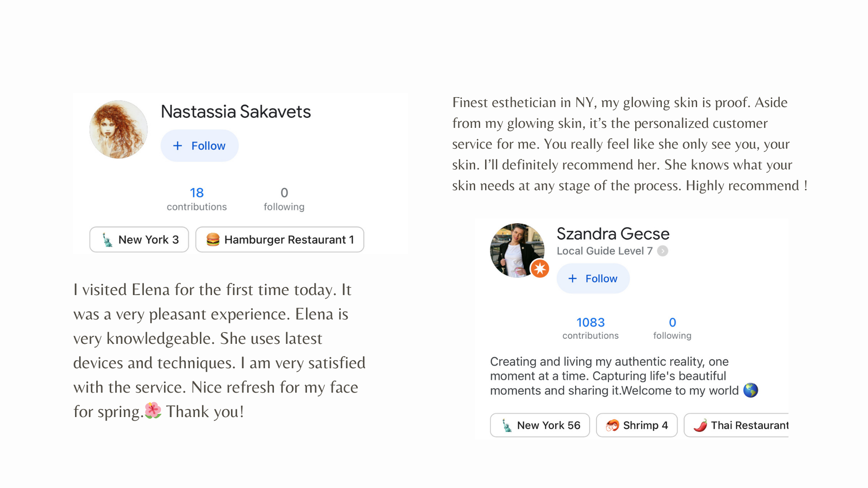Open Szandra's 1083 contributions
Image resolution: width=868 pixels, height=488 pixels.
coord(590,328)
